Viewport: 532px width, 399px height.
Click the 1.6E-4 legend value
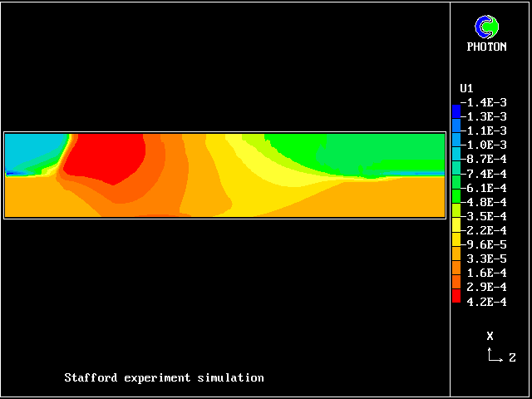coord(487,273)
